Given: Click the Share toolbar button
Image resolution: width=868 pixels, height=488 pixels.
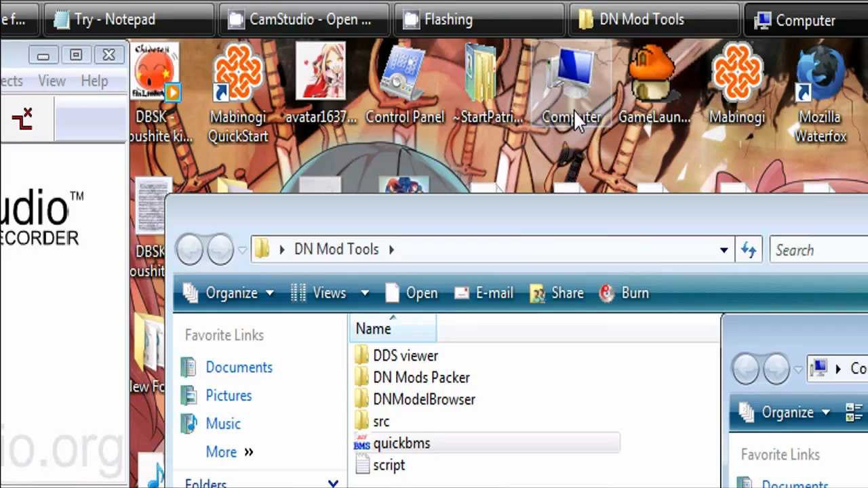Looking at the screenshot, I should coord(557,293).
